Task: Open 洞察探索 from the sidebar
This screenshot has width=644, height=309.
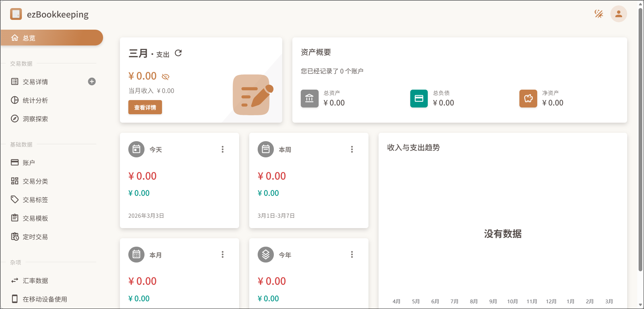Action: click(x=35, y=119)
